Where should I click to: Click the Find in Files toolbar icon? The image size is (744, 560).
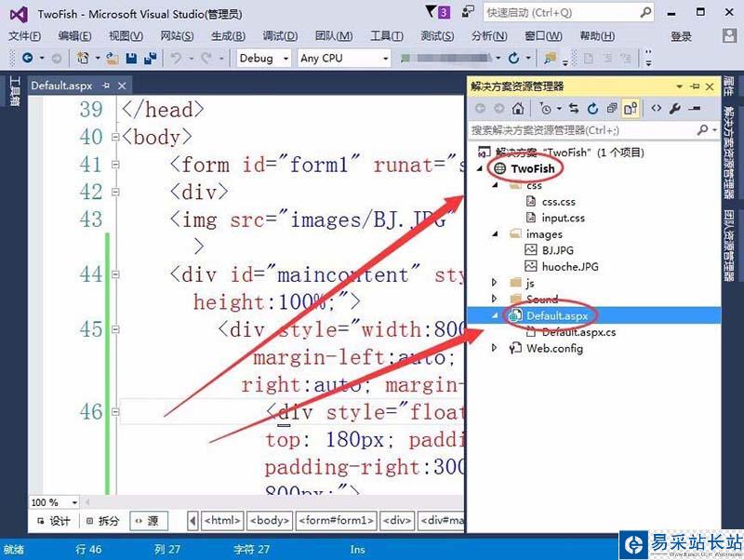(x=550, y=58)
